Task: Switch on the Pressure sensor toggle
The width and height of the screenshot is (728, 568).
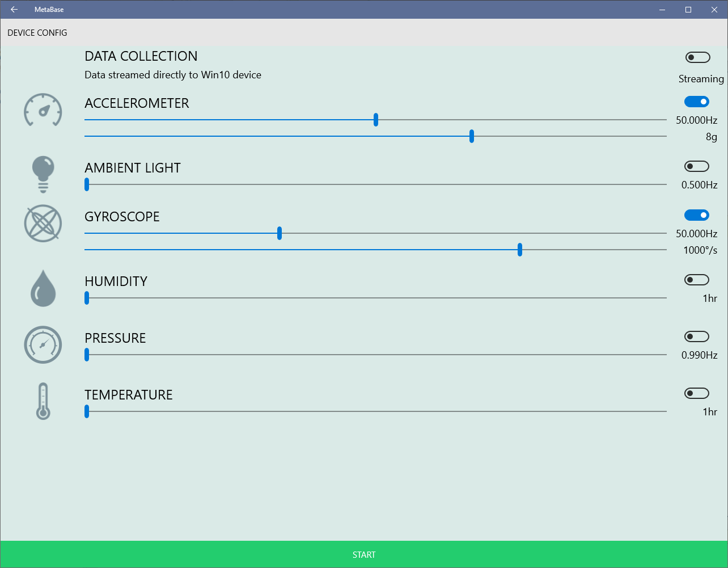Action: (697, 336)
